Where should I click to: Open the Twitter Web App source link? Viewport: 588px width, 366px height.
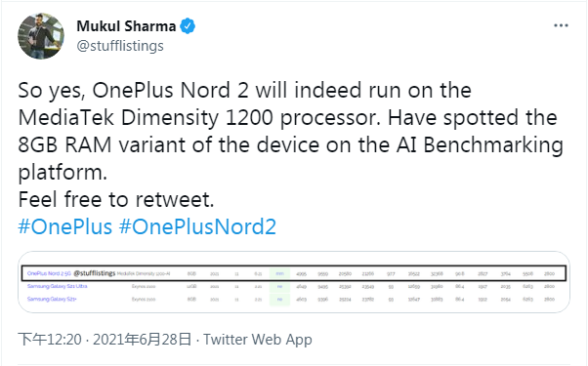[x=258, y=340]
